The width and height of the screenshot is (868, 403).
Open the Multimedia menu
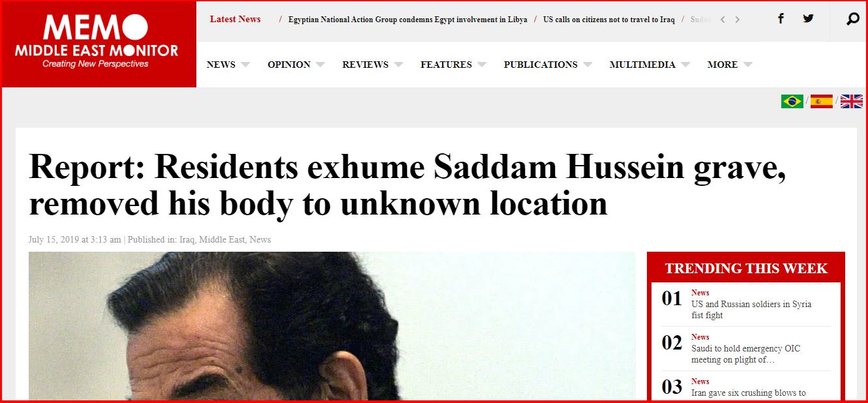click(x=650, y=65)
